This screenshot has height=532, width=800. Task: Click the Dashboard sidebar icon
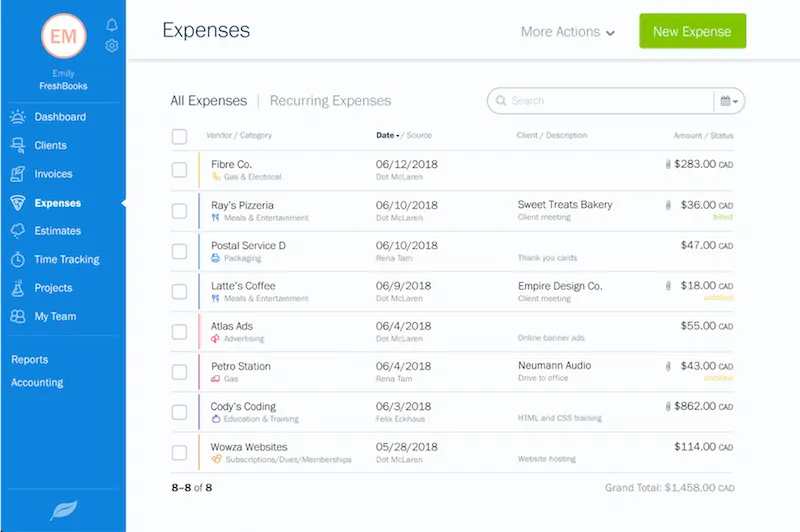(x=18, y=117)
